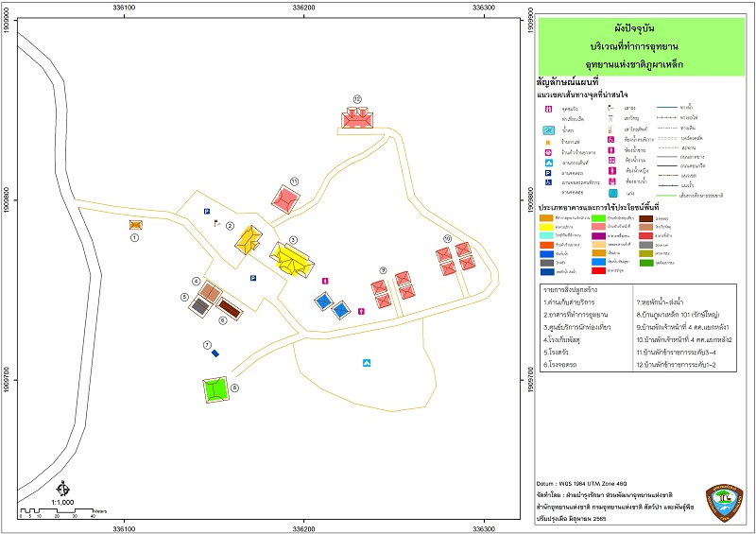Viewport: 756px width, 534px height.
Task: Click the legend's dark blue P parking icon
Action: [x=548, y=173]
